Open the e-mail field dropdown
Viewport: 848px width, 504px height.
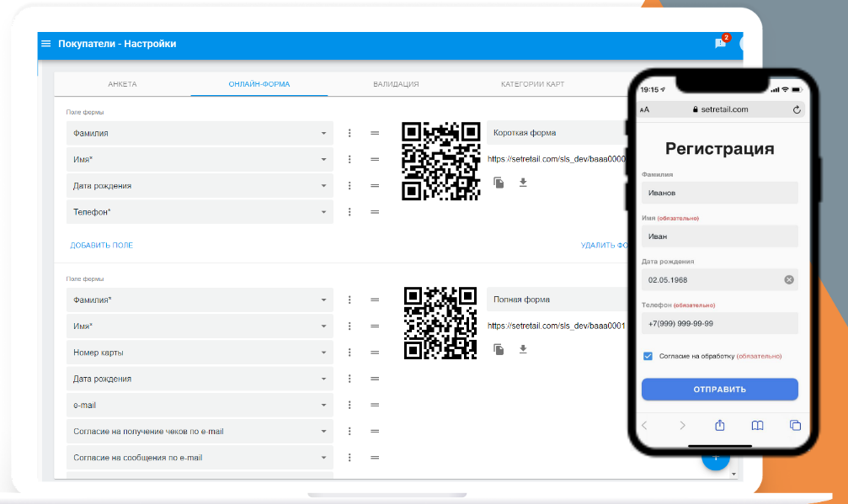pos(323,406)
